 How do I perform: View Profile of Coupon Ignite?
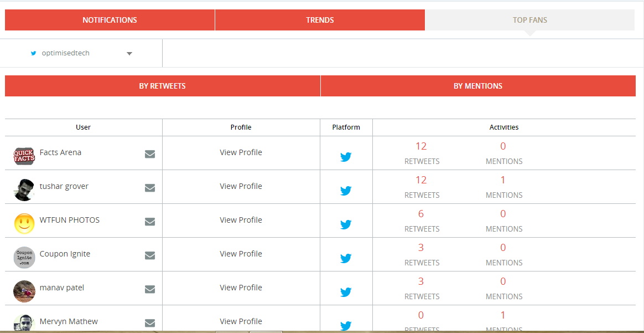(x=241, y=254)
